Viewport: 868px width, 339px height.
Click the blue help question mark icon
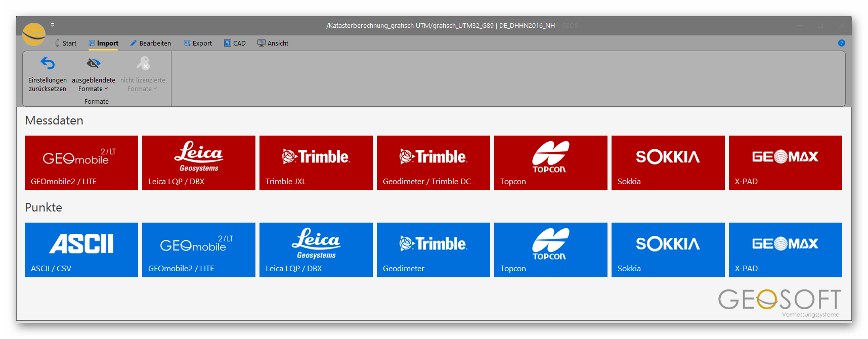pos(841,43)
